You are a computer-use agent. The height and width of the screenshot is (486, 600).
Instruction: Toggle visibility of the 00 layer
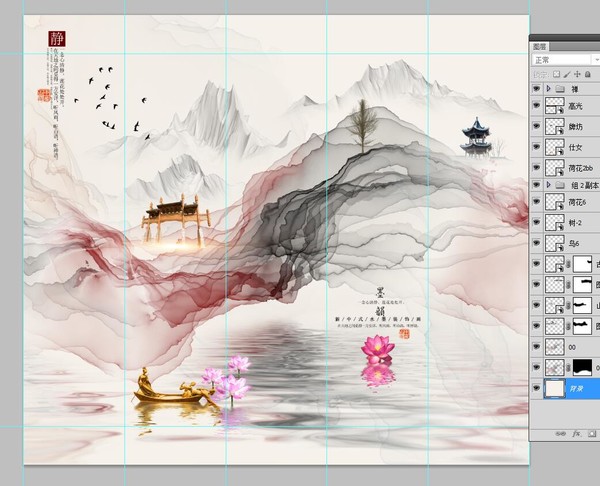click(x=536, y=346)
